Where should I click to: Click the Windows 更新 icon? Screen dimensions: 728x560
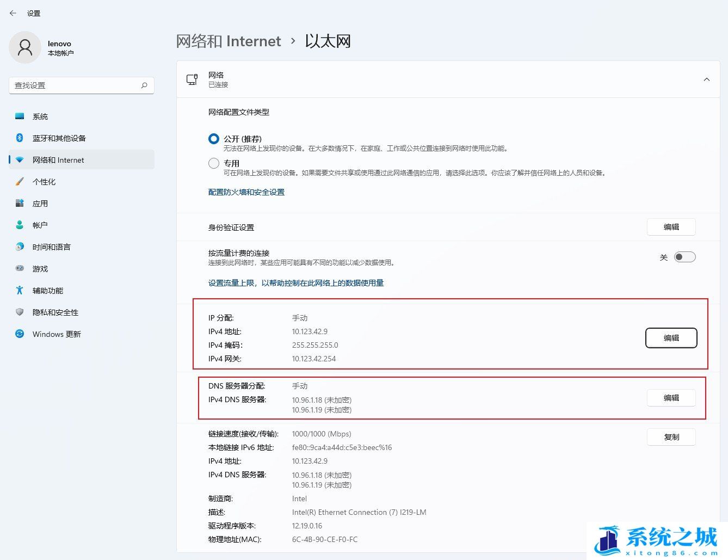[x=20, y=334]
